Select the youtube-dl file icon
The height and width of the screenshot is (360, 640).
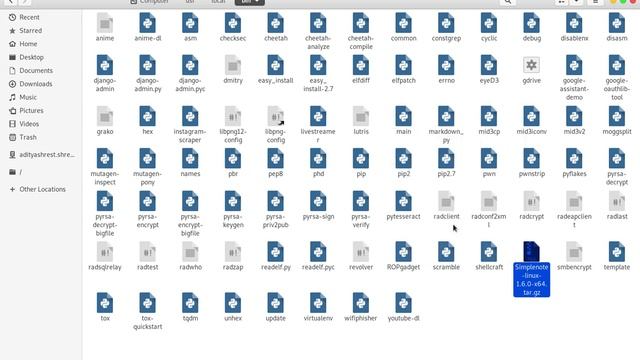pos(403,303)
